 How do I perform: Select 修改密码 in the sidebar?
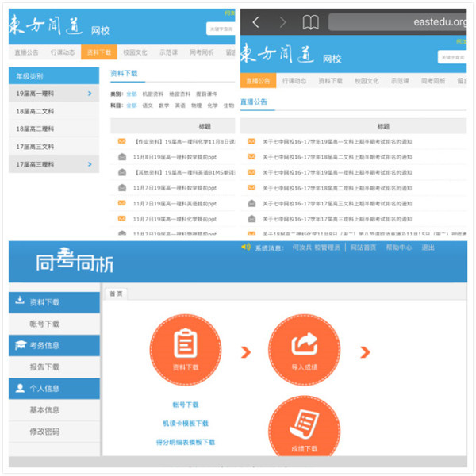point(44,432)
